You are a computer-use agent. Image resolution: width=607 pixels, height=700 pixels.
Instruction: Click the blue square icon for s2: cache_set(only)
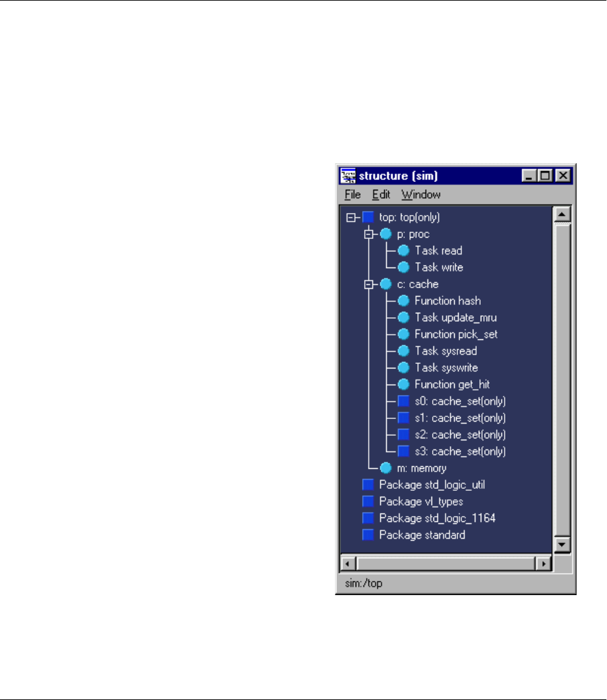pos(404,435)
